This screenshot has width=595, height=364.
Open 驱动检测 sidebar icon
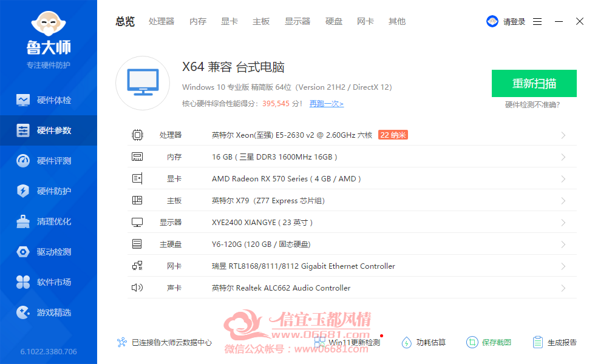(x=23, y=252)
